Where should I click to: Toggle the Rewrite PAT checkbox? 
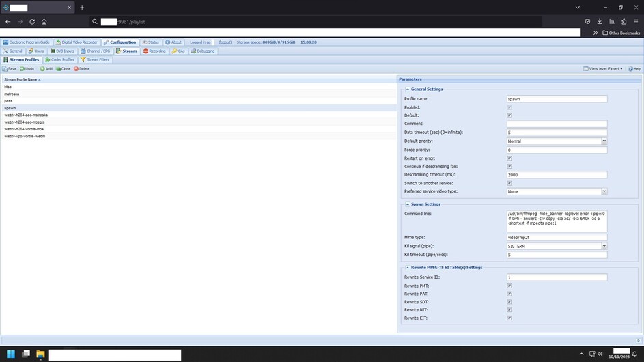tap(509, 294)
